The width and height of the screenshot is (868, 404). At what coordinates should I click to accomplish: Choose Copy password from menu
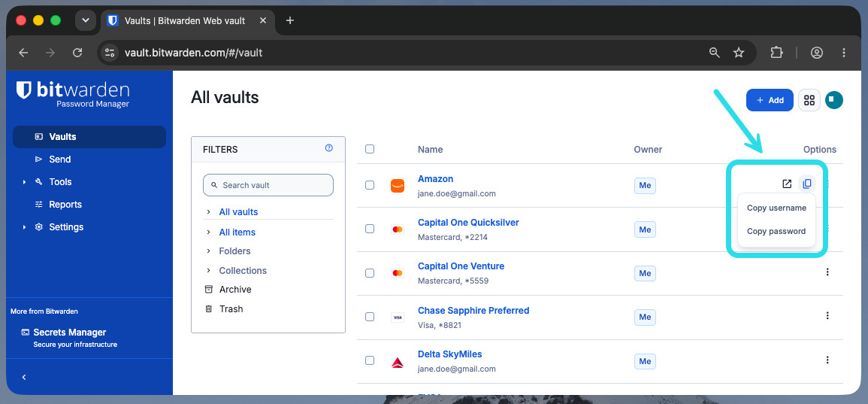pyautogui.click(x=776, y=231)
